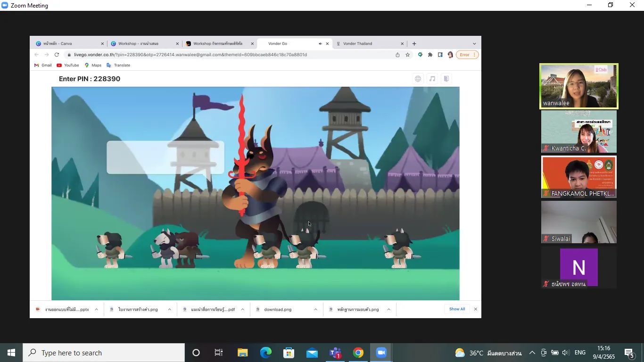The height and width of the screenshot is (362, 644).
Task: Click Show All downloads
Action: point(457,309)
